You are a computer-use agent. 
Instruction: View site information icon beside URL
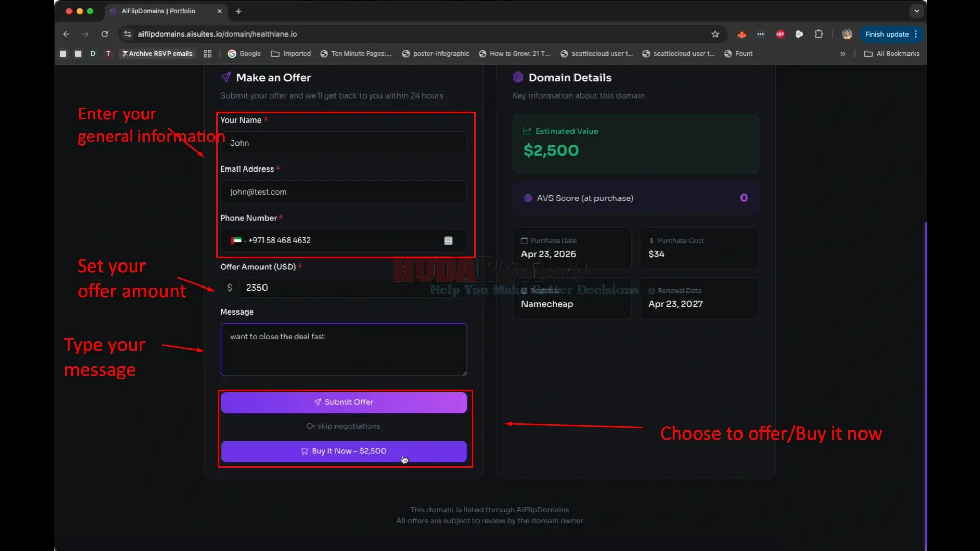coord(128,34)
